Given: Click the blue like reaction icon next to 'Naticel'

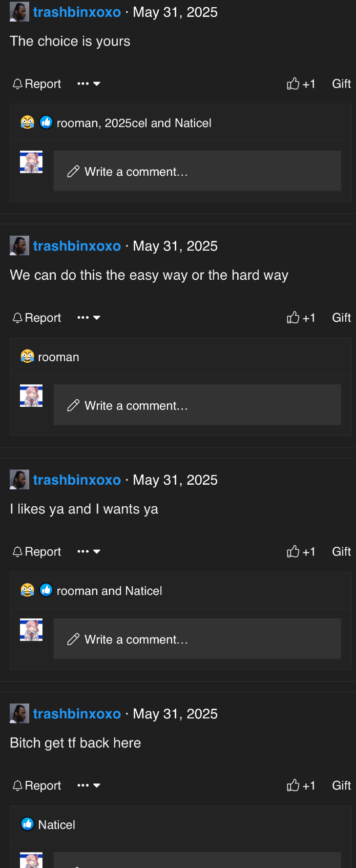Looking at the screenshot, I should tap(27, 824).
